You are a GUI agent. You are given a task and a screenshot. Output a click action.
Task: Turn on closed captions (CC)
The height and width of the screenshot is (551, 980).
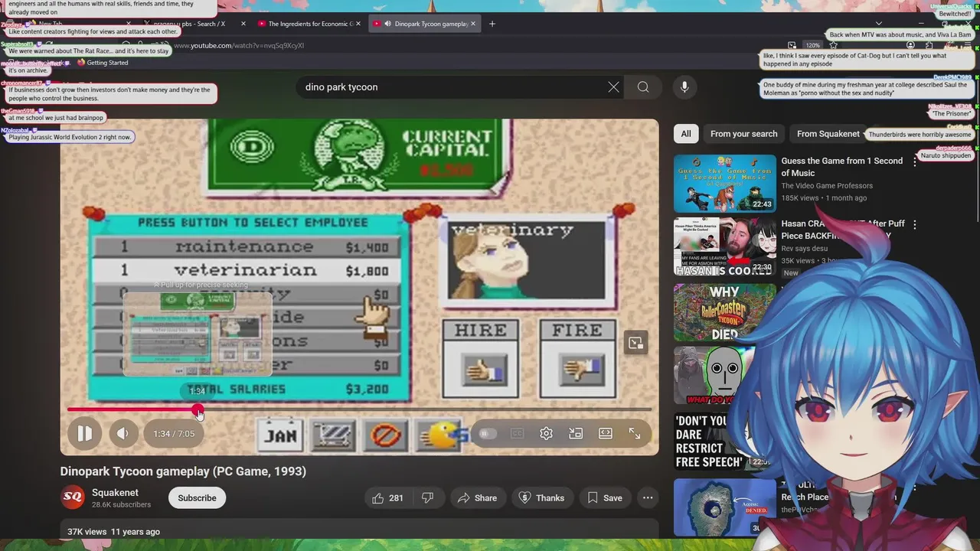517,433
